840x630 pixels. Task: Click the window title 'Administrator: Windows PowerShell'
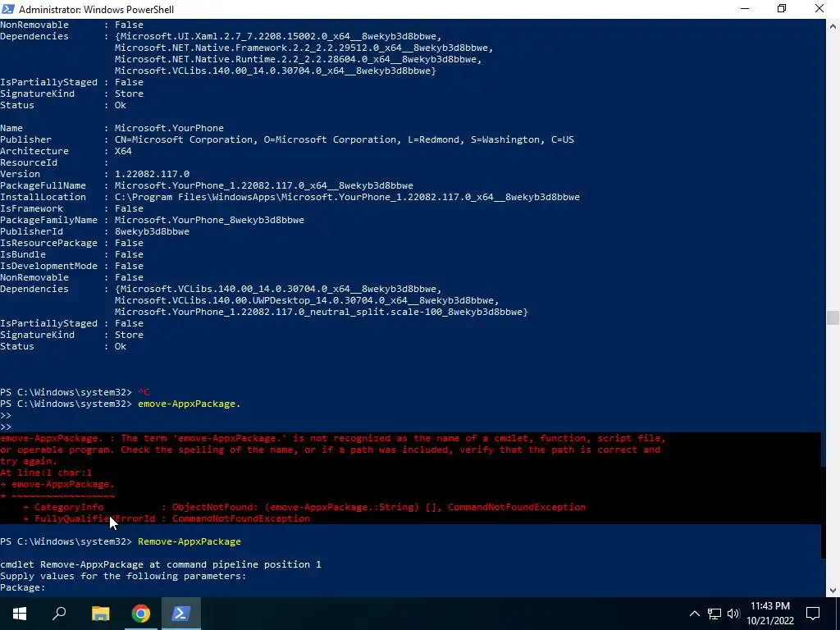[97, 10]
